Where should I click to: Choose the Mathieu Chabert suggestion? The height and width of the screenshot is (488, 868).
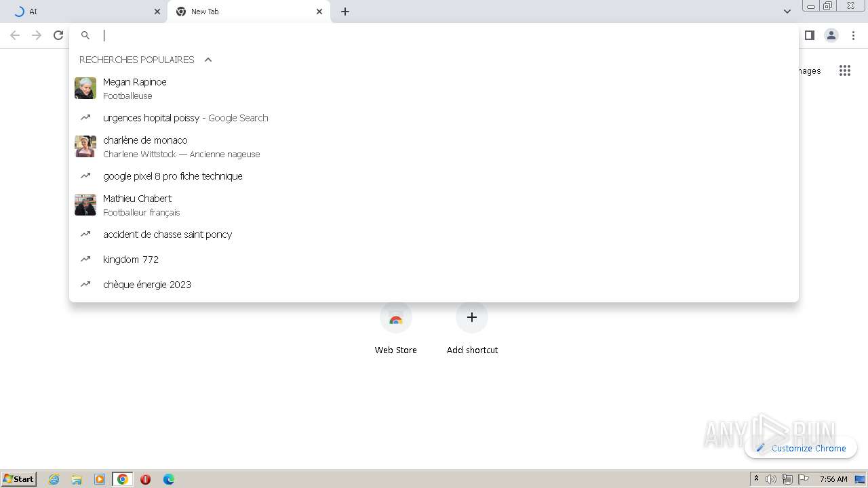tap(434, 205)
